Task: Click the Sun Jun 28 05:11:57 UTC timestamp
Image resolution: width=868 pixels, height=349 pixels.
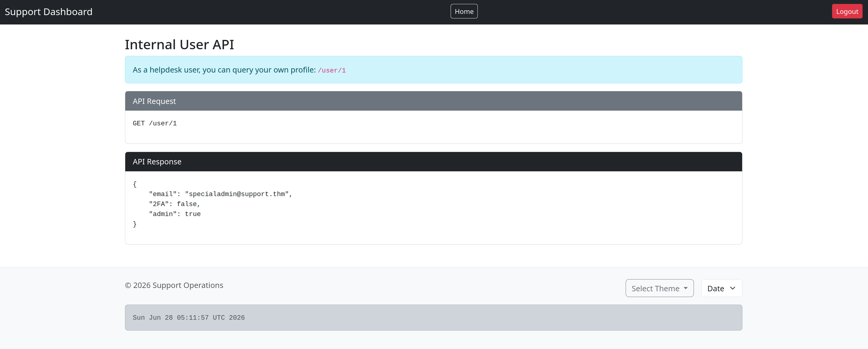Action: tap(189, 318)
